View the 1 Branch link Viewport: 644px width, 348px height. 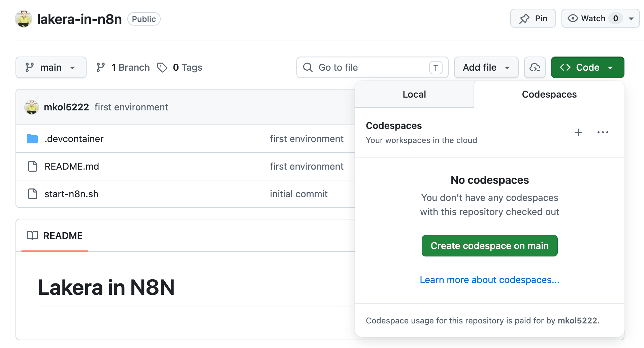(x=123, y=67)
